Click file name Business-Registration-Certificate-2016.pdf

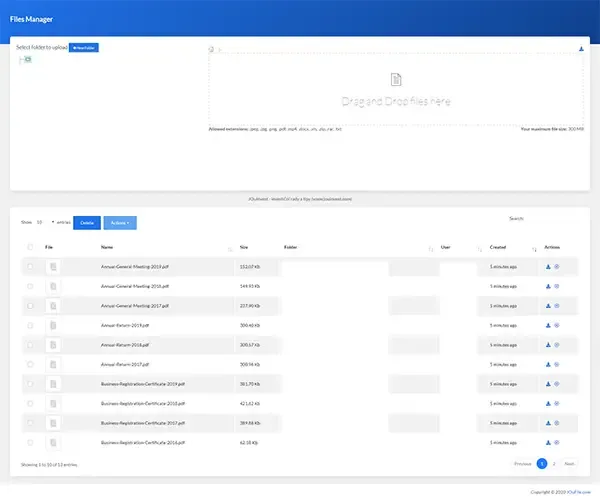point(143,443)
